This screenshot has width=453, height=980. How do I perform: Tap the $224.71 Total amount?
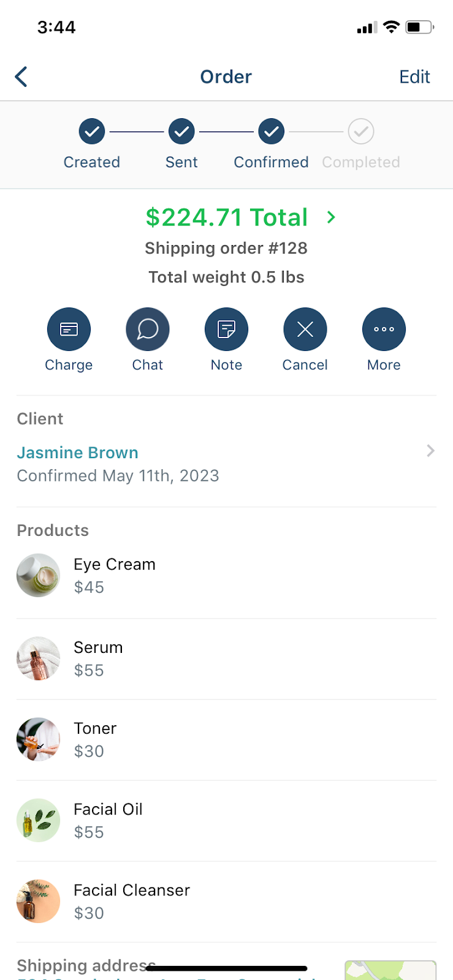coord(226,217)
